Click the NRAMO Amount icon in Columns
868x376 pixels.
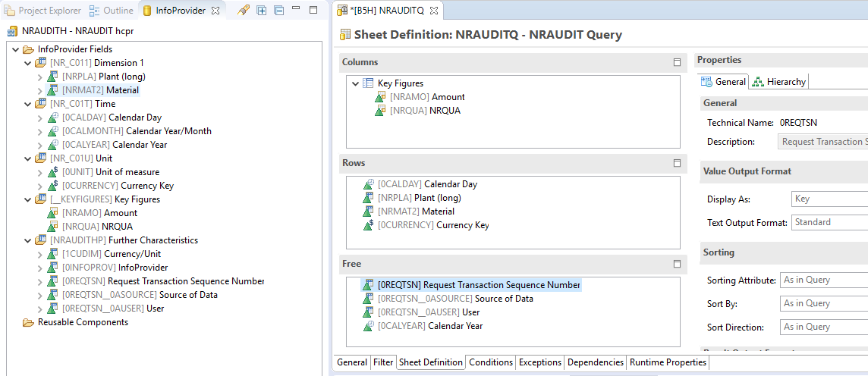[x=380, y=97]
